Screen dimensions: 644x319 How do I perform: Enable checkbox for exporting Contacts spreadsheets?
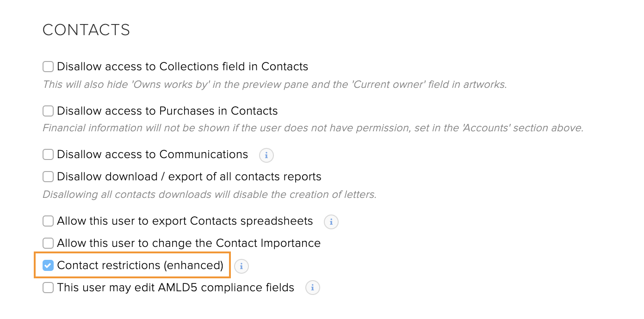48,221
